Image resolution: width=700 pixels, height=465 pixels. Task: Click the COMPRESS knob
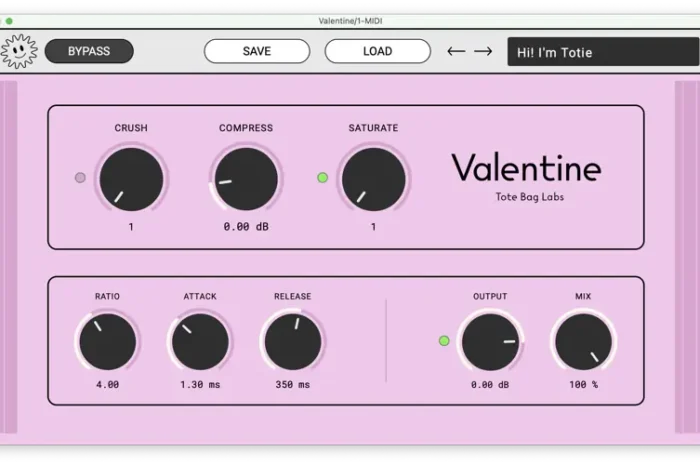(246, 179)
